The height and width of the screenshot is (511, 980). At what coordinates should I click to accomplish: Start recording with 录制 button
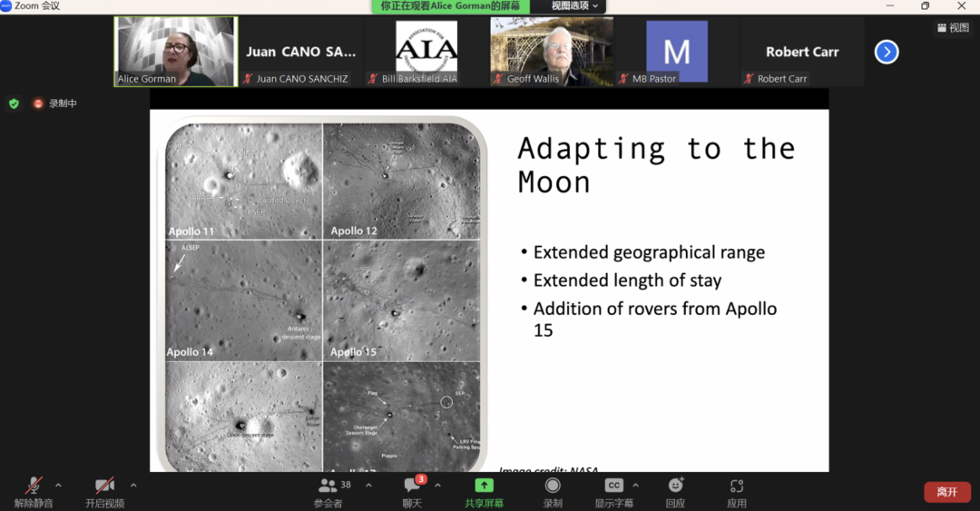tap(553, 492)
